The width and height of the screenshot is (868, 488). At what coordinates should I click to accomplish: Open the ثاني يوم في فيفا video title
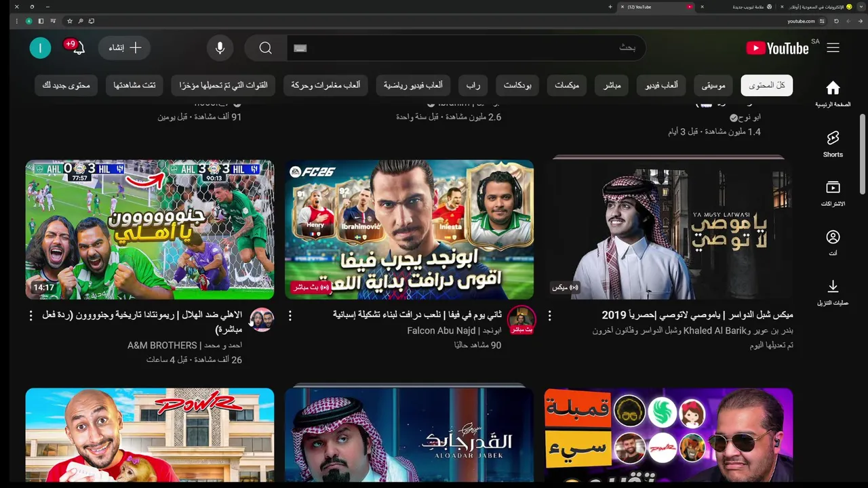point(417,315)
